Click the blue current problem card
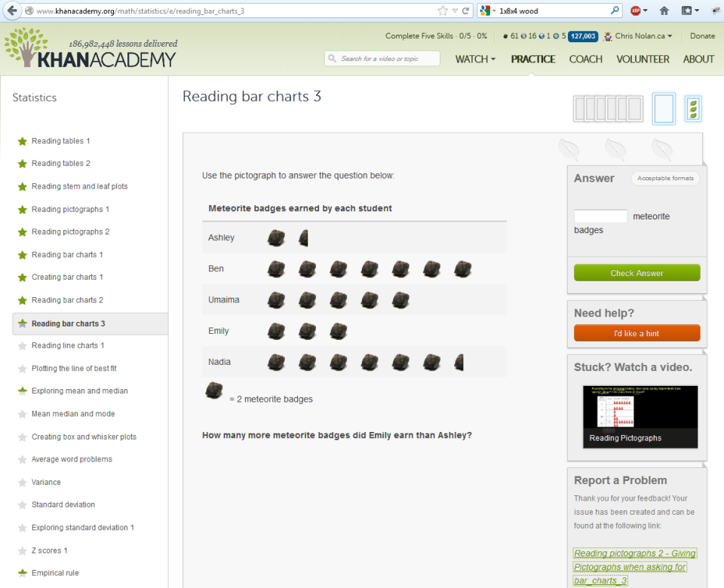The image size is (724, 588). (664, 109)
